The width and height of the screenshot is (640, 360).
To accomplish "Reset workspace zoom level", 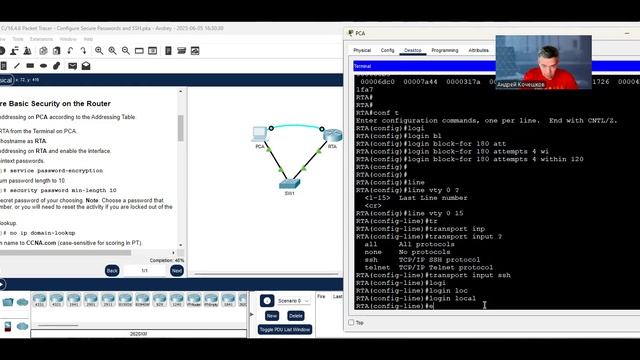I will pyautogui.click(x=112, y=51).
